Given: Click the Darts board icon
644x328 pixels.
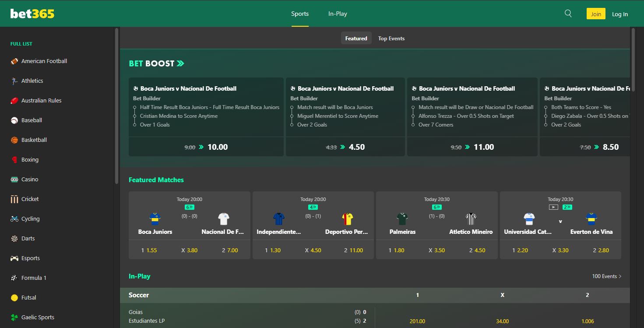Looking at the screenshot, I should pyautogui.click(x=14, y=239).
